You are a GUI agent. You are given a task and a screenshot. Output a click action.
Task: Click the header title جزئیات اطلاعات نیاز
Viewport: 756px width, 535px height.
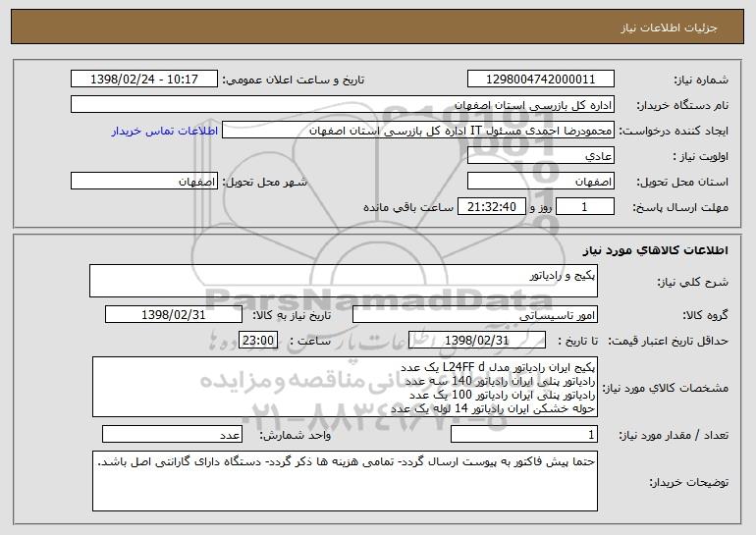click(669, 27)
